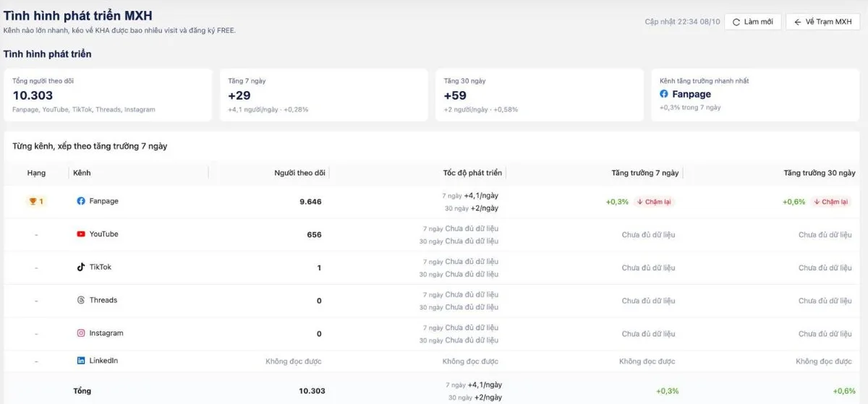Open the Tăng 30 ngày summary card
The image size is (868, 404).
(x=539, y=95)
